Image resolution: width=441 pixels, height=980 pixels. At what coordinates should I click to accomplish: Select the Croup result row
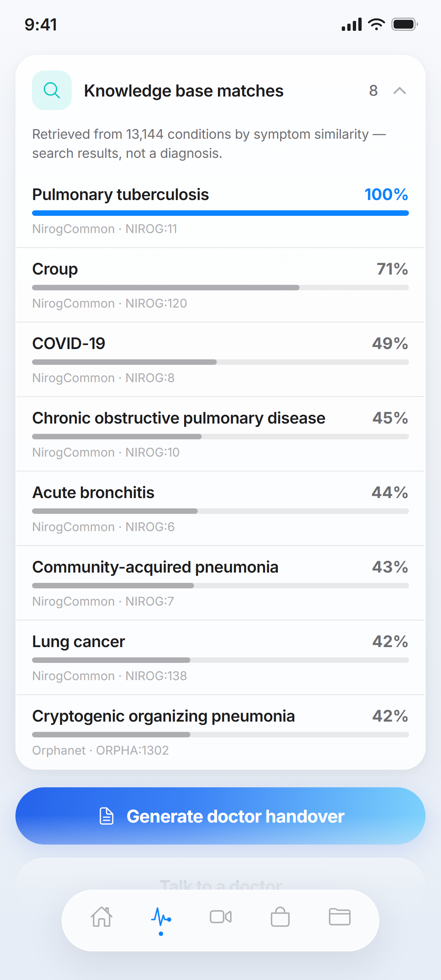[x=220, y=285]
